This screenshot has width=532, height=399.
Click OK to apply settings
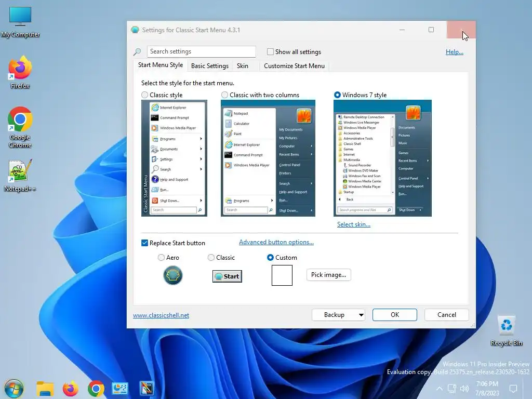(x=395, y=315)
